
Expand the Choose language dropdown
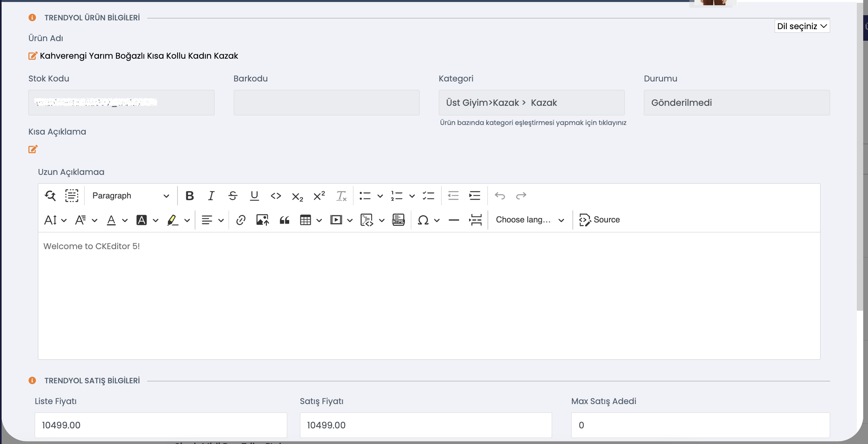point(530,220)
